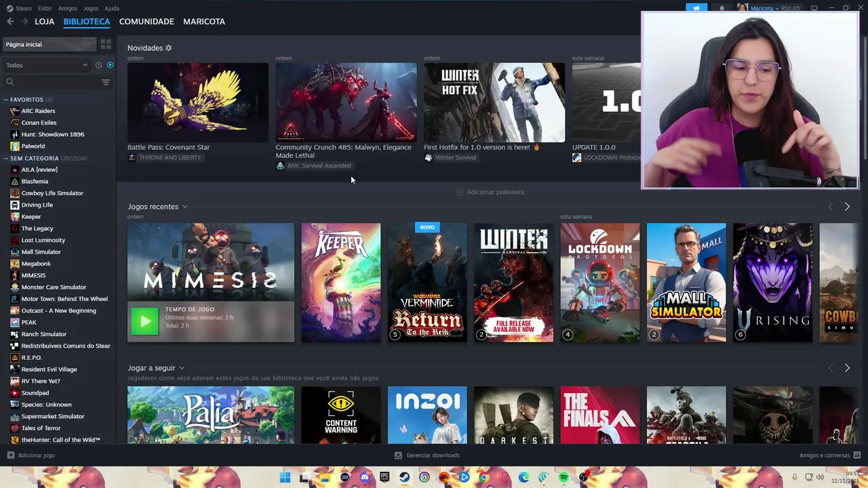Image resolution: width=868 pixels, height=488 pixels.
Task: Go to BIBLIOTECA tab
Action: tap(87, 22)
